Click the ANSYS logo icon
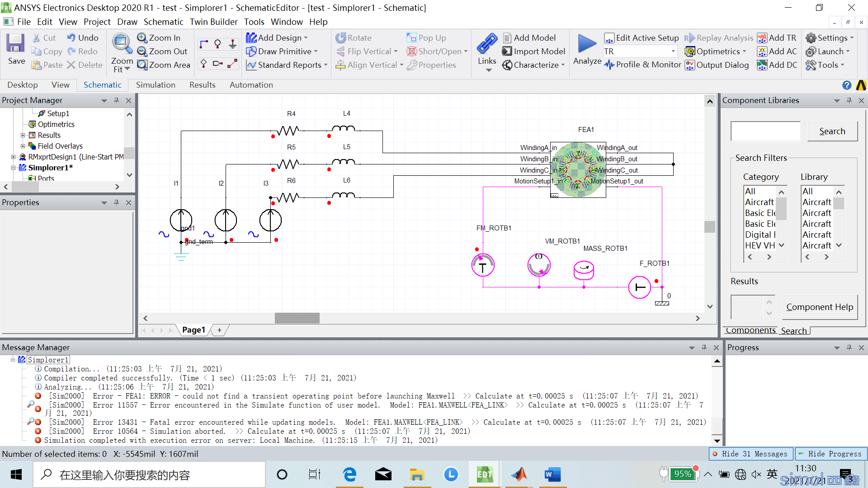Viewport: 868px width, 488px height. (861, 85)
